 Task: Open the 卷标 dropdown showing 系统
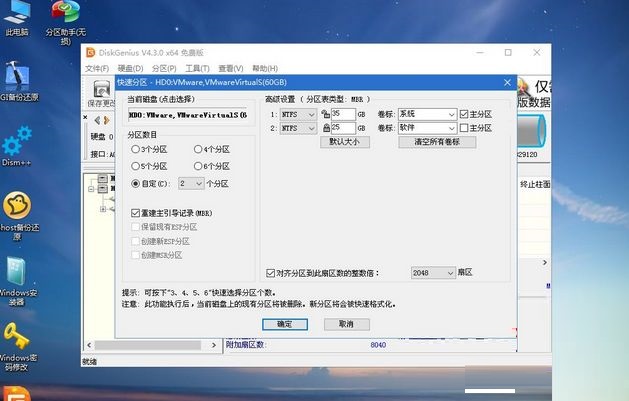pos(427,114)
